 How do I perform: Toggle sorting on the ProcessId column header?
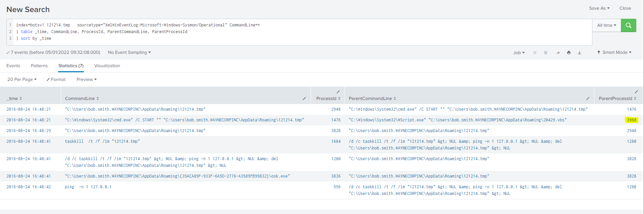(328, 99)
